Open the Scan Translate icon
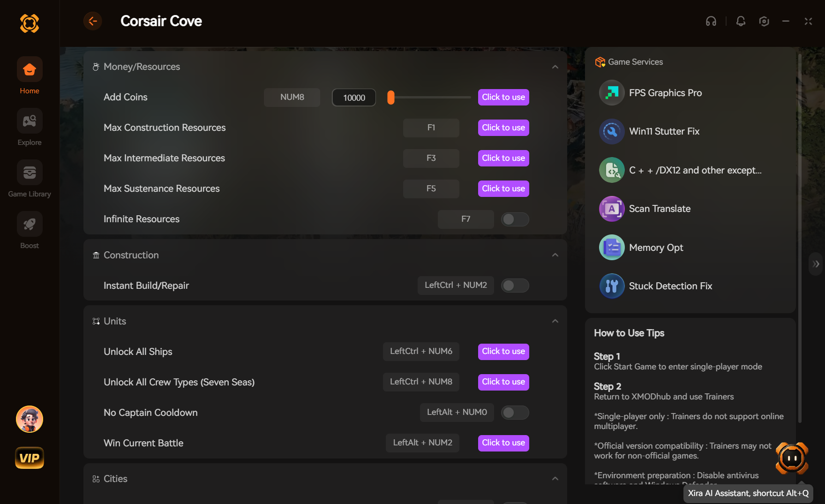Viewport: 825px width, 504px height. pos(612,209)
